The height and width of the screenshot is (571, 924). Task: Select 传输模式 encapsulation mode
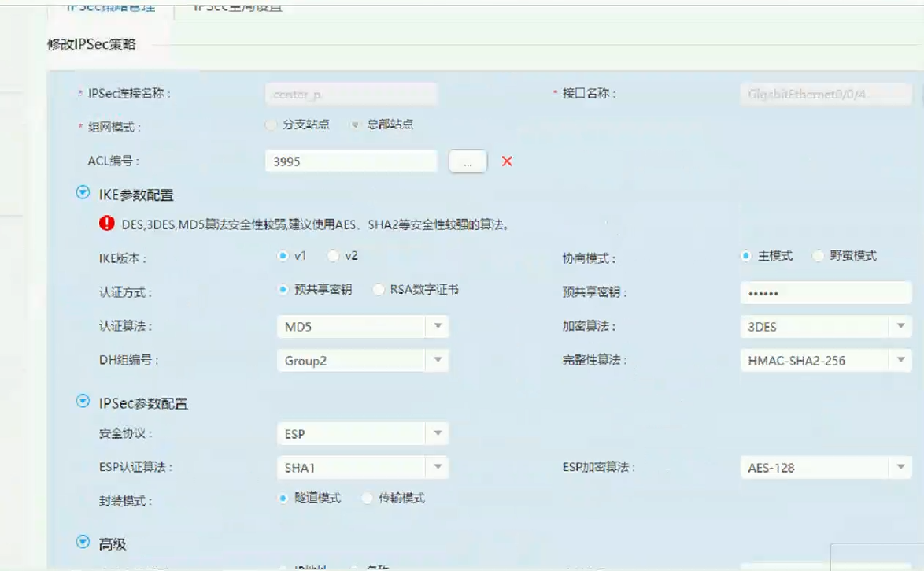tap(368, 499)
